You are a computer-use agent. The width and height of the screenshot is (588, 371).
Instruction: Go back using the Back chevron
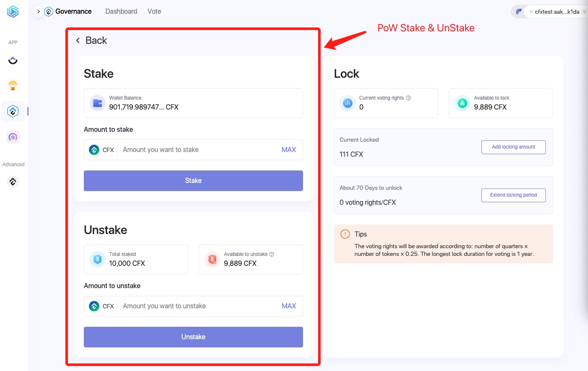point(78,40)
